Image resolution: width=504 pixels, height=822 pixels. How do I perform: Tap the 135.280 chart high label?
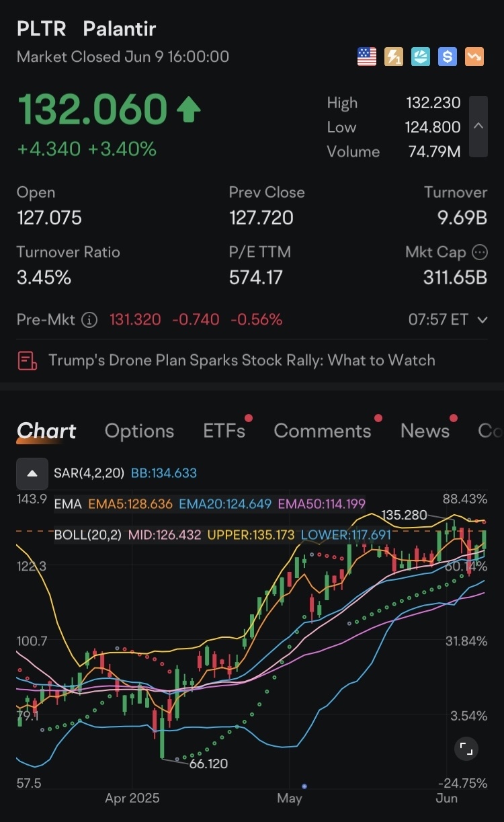click(x=404, y=516)
